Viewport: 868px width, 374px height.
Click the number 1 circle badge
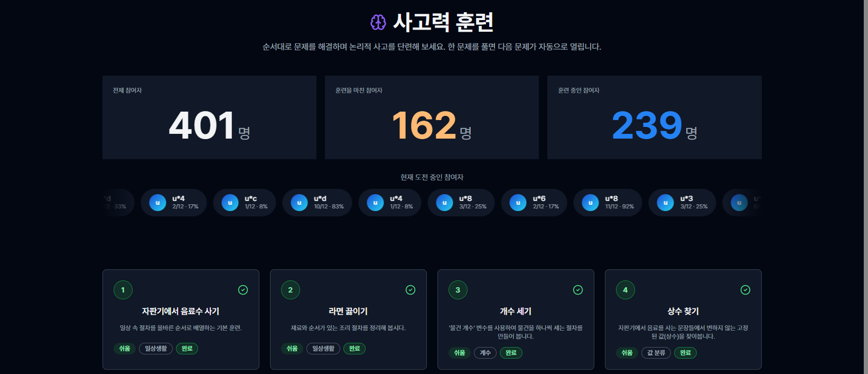click(123, 290)
